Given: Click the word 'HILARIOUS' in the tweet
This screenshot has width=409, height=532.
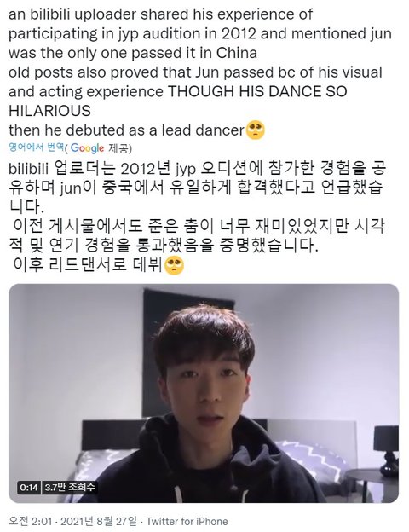Looking at the screenshot, I should [50, 111].
